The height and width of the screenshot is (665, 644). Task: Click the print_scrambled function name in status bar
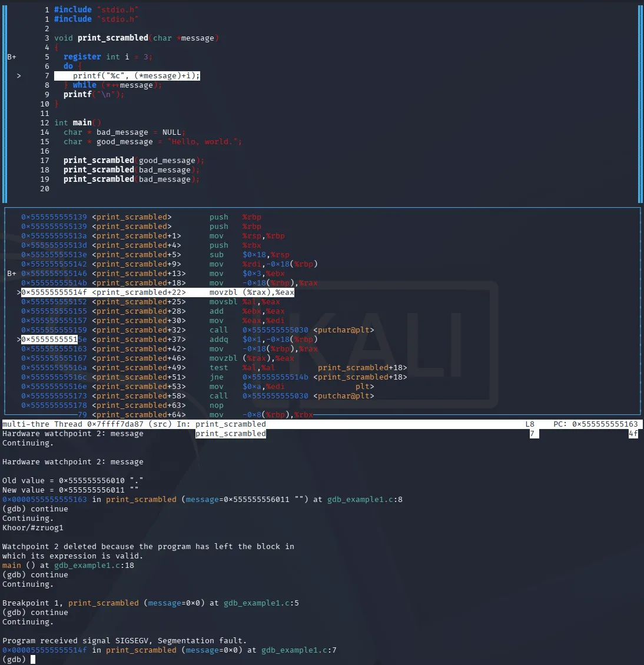click(230, 424)
